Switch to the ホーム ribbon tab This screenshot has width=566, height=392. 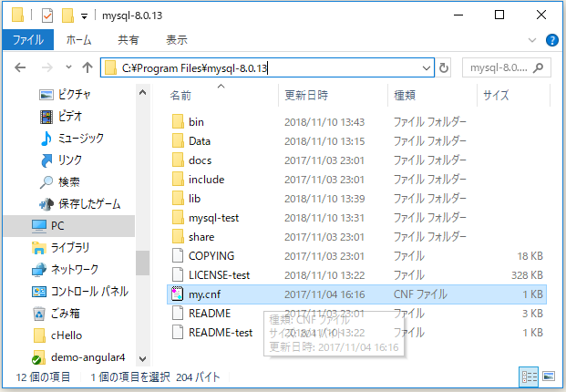(78, 40)
